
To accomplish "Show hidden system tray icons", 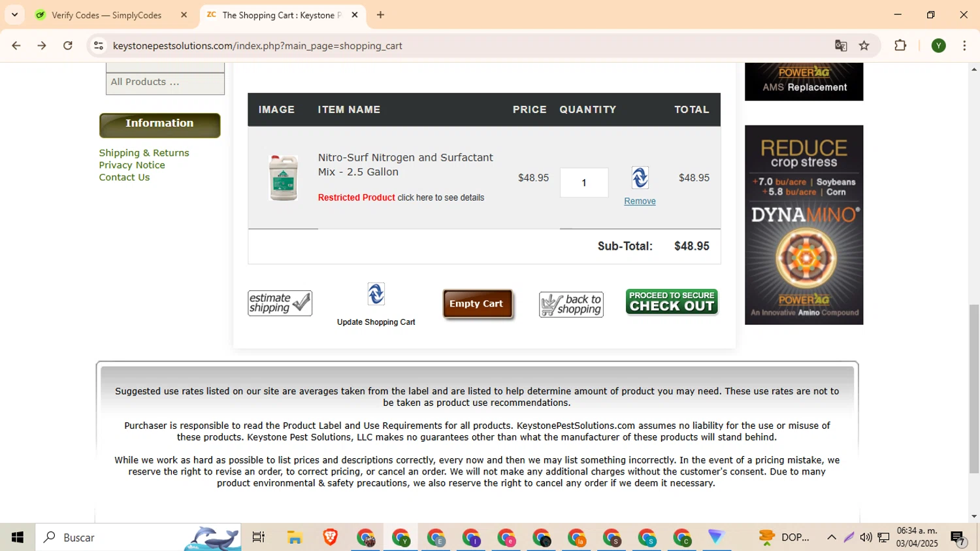I will click(832, 537).
